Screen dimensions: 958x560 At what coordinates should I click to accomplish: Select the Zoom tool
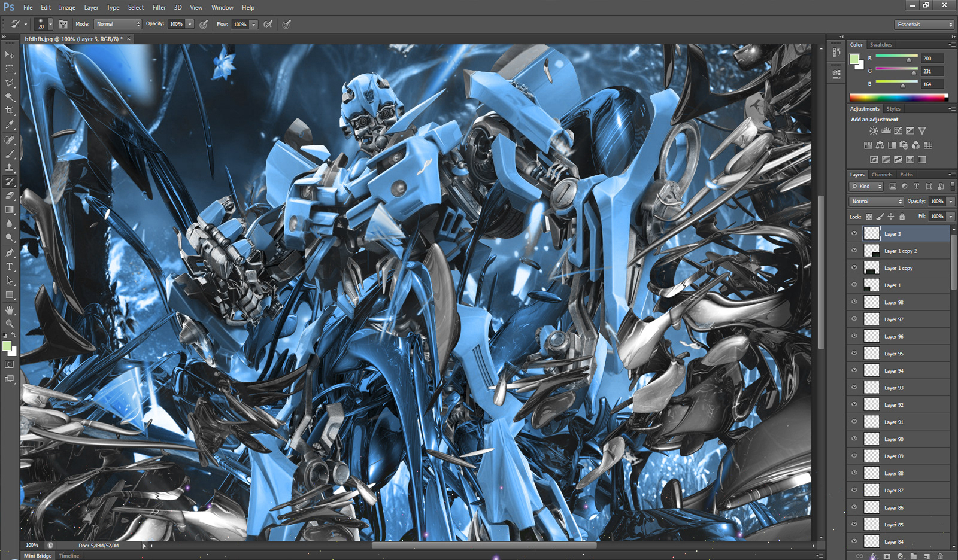click(10, 324)
